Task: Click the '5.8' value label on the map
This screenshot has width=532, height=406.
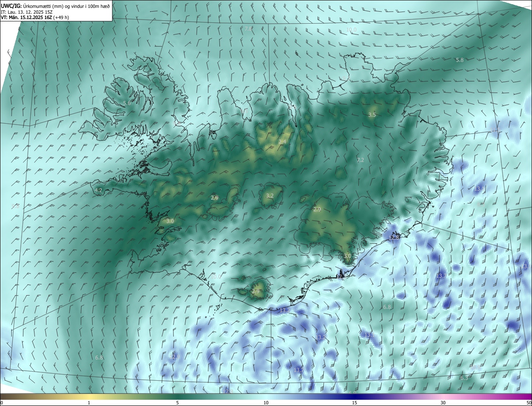Action: click(460, 60)
